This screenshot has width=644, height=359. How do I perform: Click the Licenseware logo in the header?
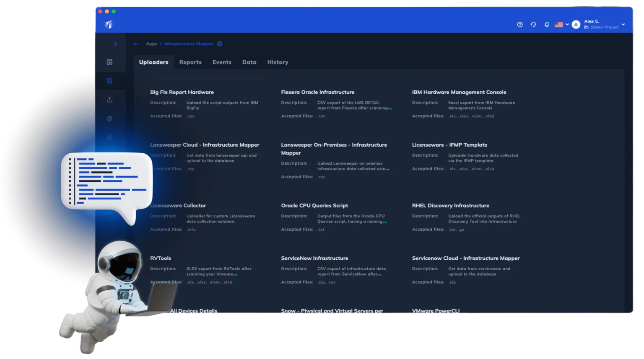109,24
